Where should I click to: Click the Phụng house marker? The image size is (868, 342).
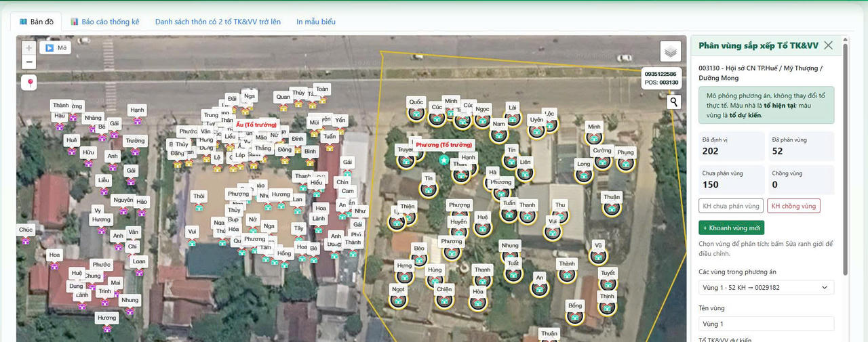tap(626, 163)
